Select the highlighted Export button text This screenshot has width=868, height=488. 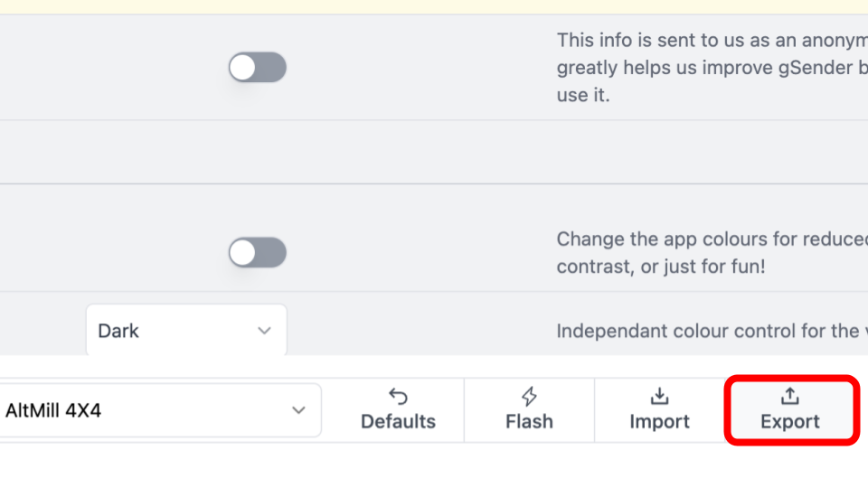pos(790,422)
